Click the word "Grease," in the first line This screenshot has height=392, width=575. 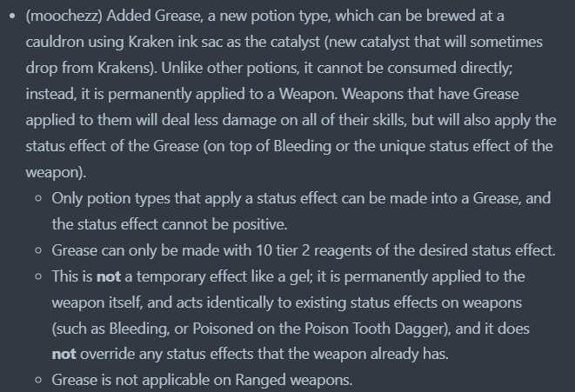coord(178,16)
